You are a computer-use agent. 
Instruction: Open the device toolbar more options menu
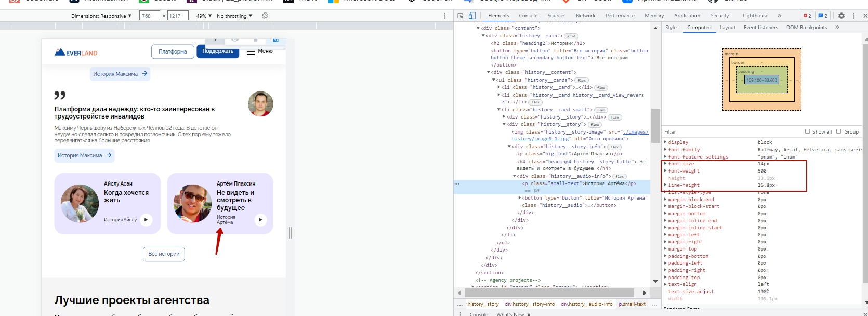click(x=445, y=16)
